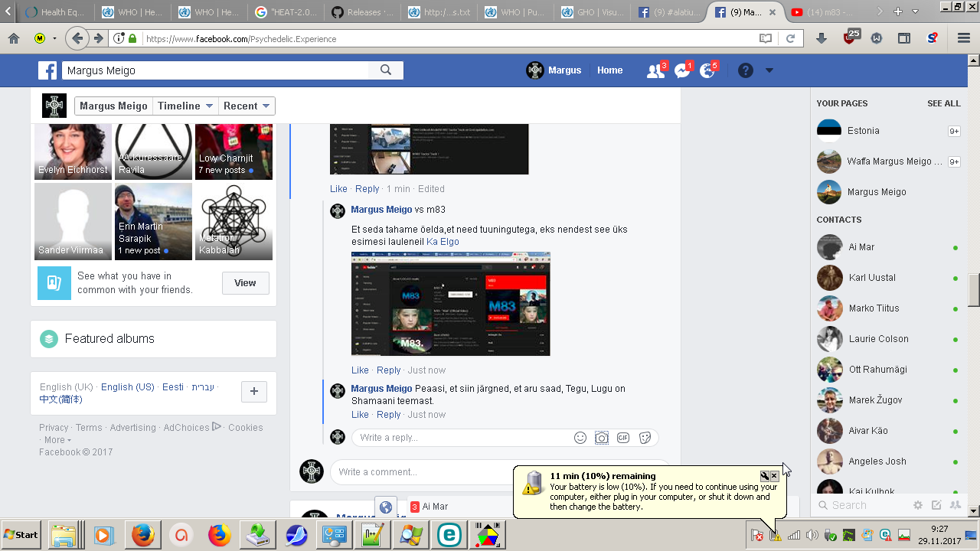980x551 pixels.
Task: Open Evelyn Eichhorst friend thumbnail
Action: pos(73,152)
